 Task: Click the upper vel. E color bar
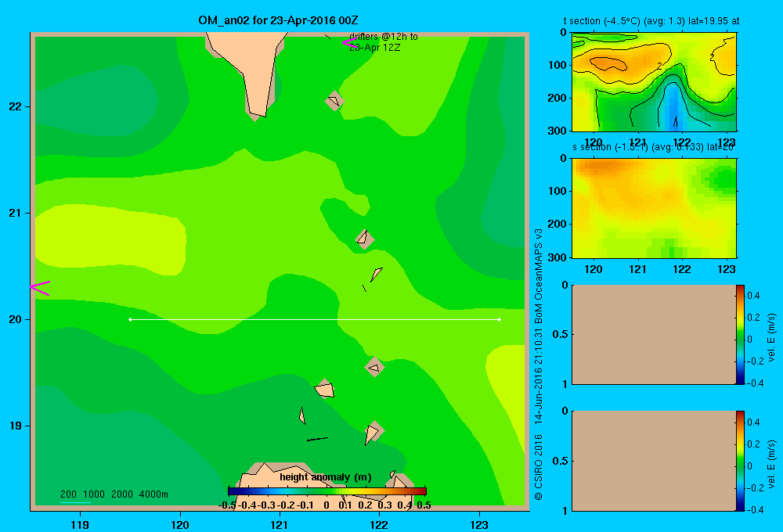740,334
